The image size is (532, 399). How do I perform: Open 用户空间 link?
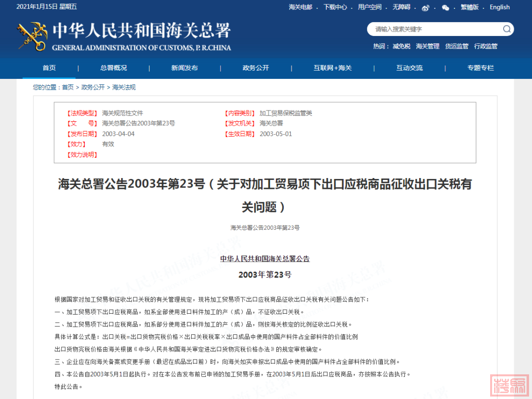[x=369, y=7]
